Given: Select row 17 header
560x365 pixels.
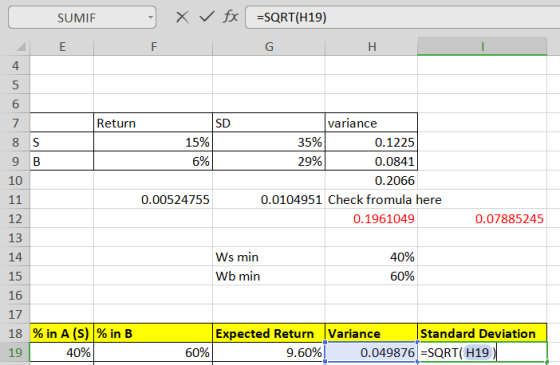Looking at the screenshot, I should (x=15, y=315).
